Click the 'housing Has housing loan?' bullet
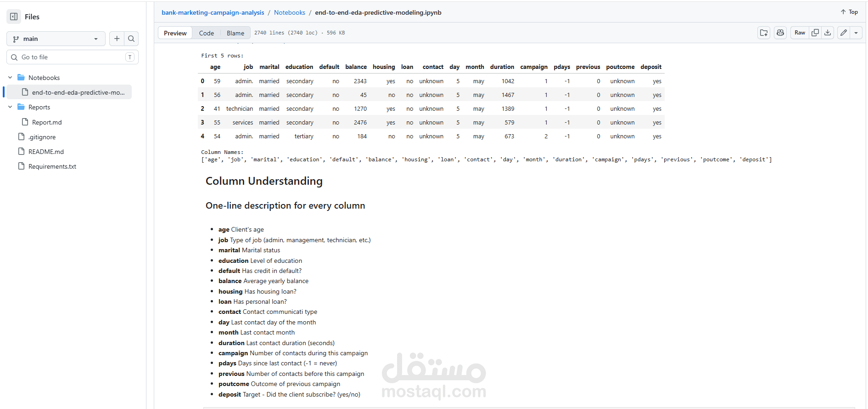The width and height of the screenshot is (868, 409). tap(258, 291)
